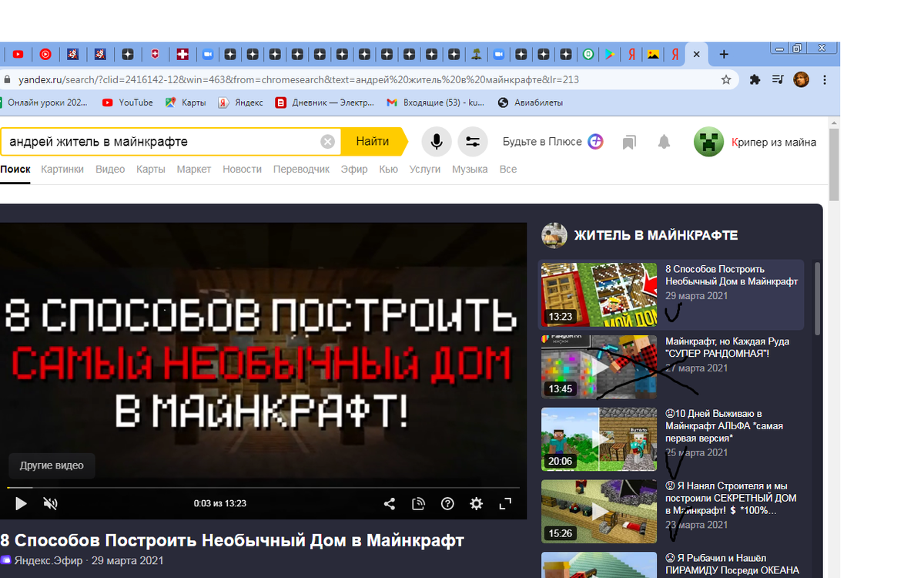Image resolution: width=924 pixels, height=578 pixels.
Task: Seek along the video progress bar
Action: click(x=263, y=487)
